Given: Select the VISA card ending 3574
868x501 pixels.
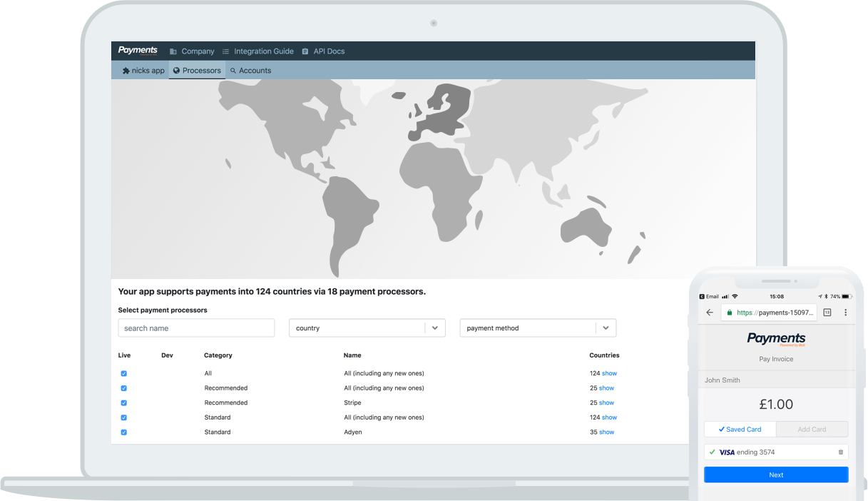Looking at the screenshot, I should (x=776, y=452).
